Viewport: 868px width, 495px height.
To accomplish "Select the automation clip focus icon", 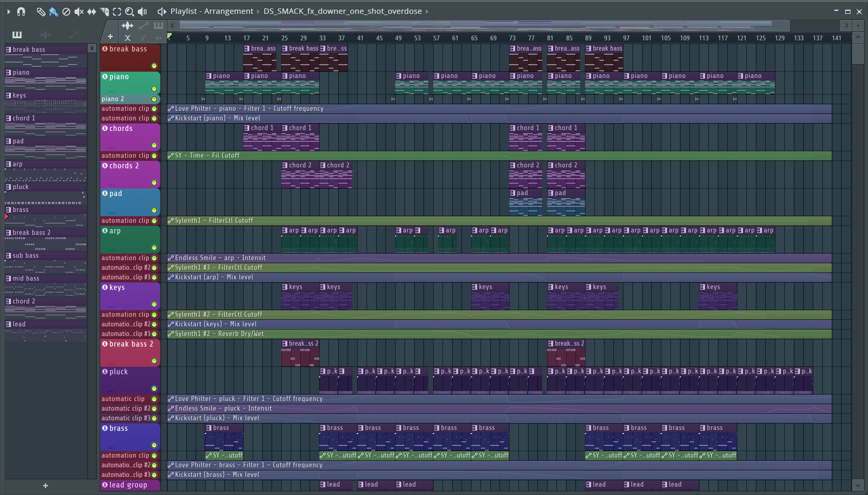I will (x=143, y=26).
